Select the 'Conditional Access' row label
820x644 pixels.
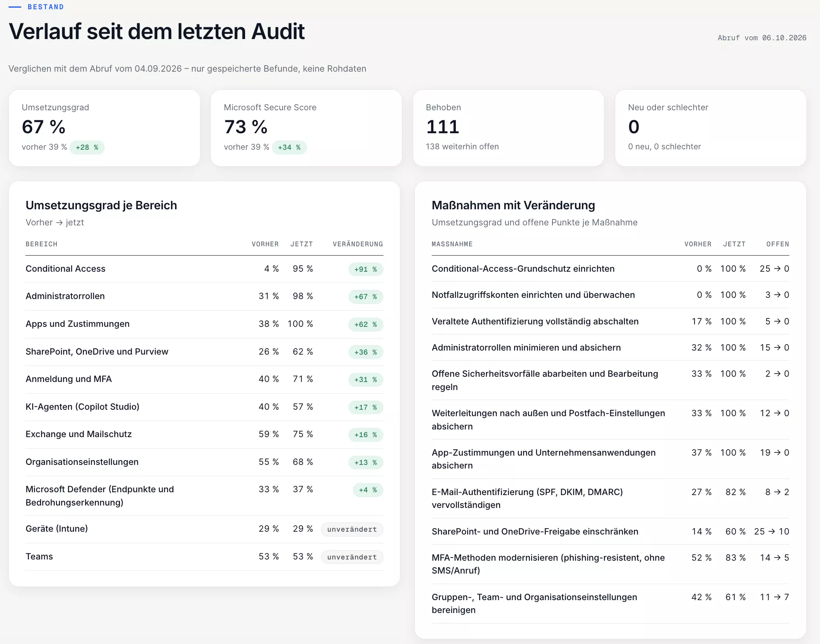pos(66,268)
